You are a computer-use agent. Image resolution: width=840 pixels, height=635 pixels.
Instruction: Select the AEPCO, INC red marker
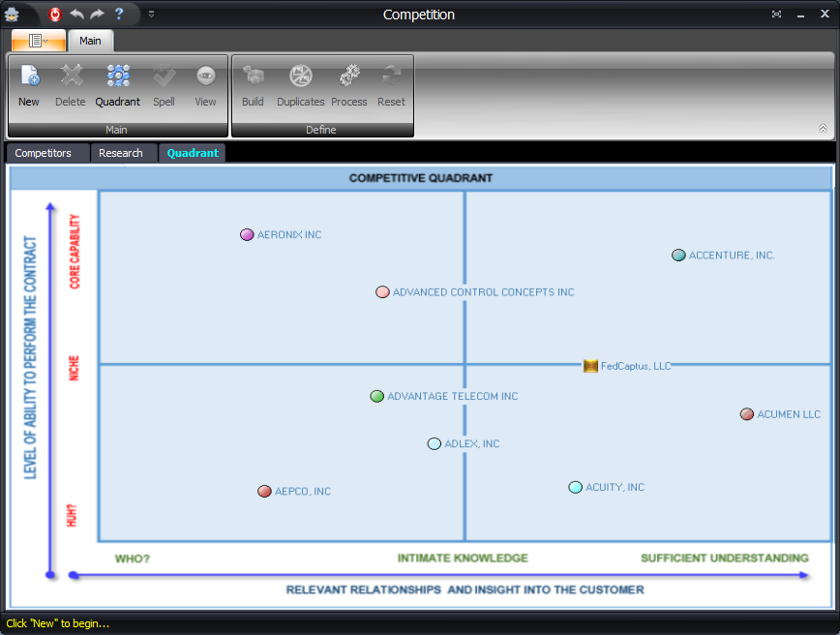(x=264, y=492)
